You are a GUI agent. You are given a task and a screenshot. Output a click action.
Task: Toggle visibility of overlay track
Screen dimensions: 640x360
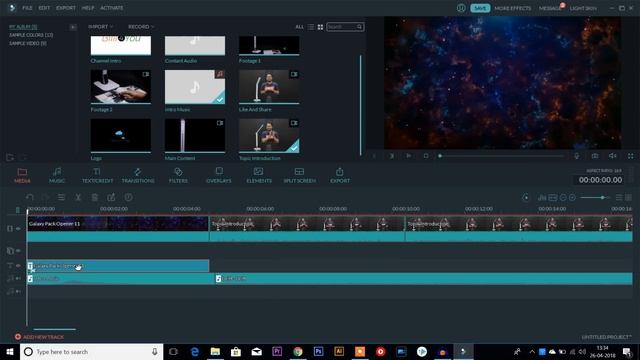(x=18, y=251)
